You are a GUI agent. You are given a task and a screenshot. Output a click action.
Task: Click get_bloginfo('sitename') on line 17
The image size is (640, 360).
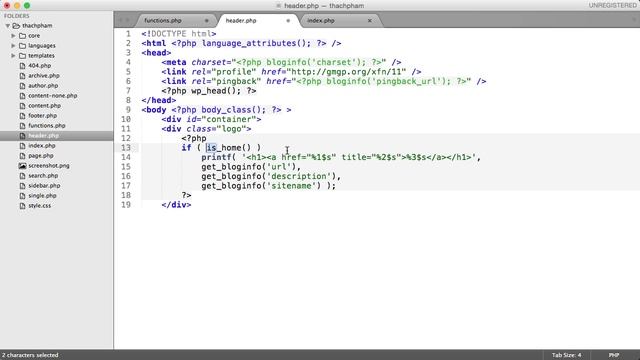261,186
